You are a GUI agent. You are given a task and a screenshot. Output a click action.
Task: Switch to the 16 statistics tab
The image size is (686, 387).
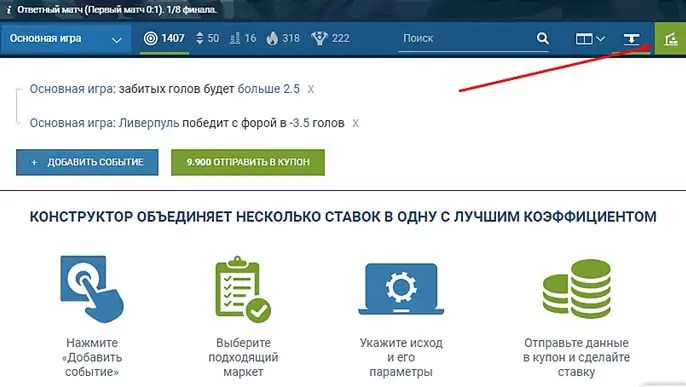243,38
